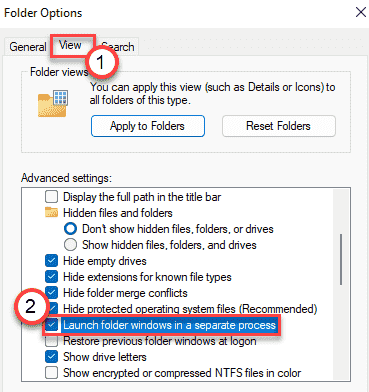This screenshot has width=369, height=392.
Task: Select Don't show hidden files, folders, or drives
Action: (70, 229)
